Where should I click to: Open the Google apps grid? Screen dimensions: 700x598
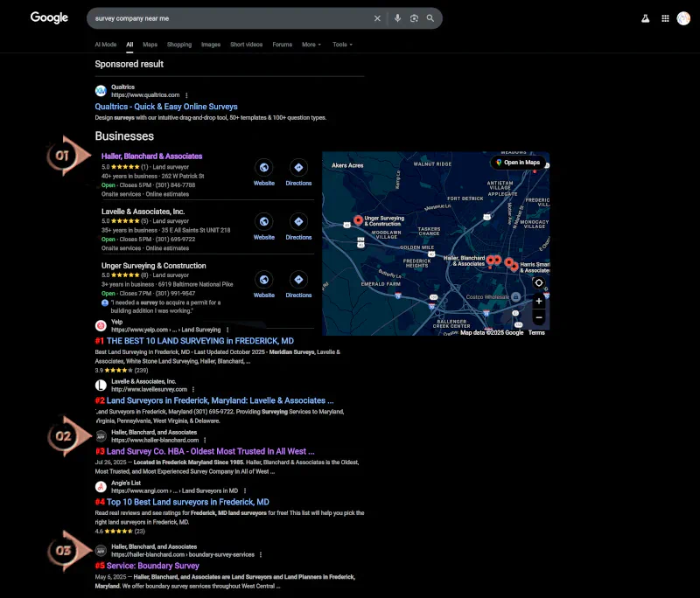click(665, 18)
